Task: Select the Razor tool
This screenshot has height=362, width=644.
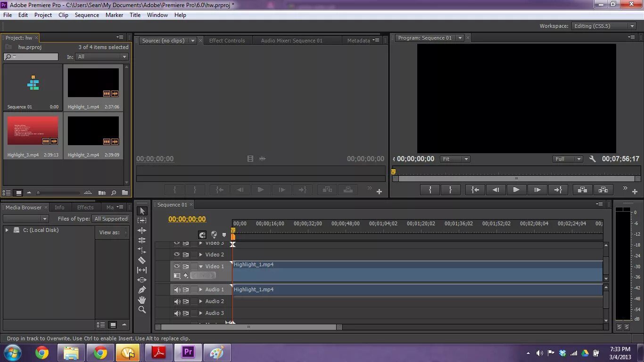Action: click(142, 260)
